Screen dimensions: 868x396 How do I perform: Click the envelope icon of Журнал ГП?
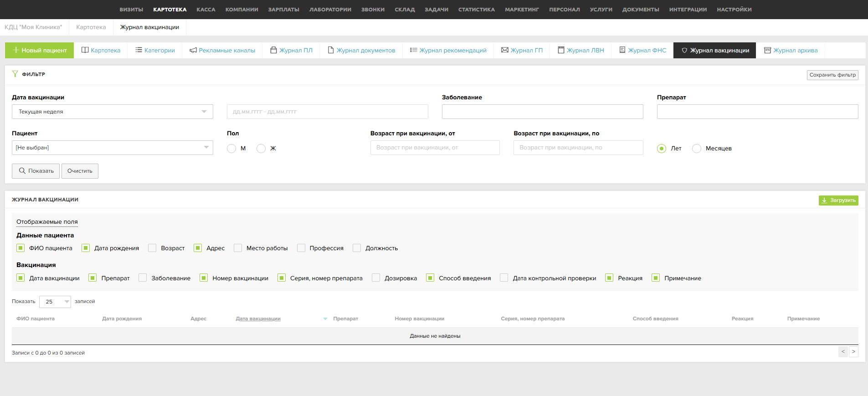pyautogui.click(x=505, y=50)
